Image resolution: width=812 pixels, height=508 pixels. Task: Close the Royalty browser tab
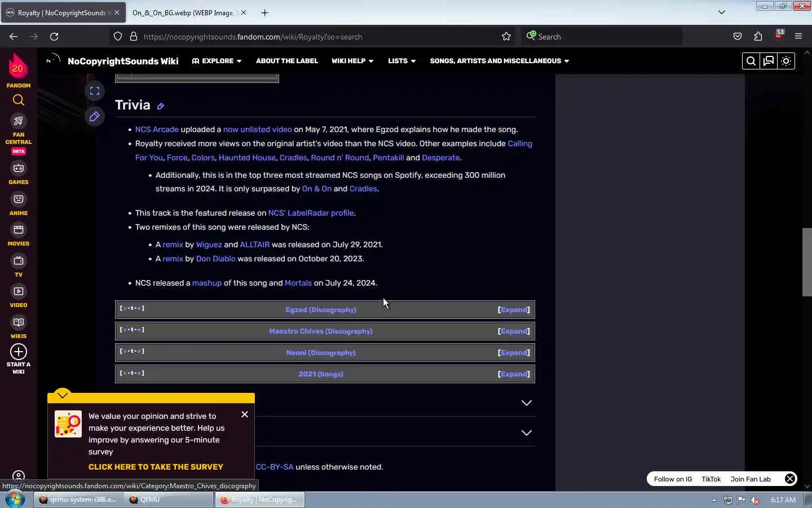pyautogui.click(x=117, y=12)
